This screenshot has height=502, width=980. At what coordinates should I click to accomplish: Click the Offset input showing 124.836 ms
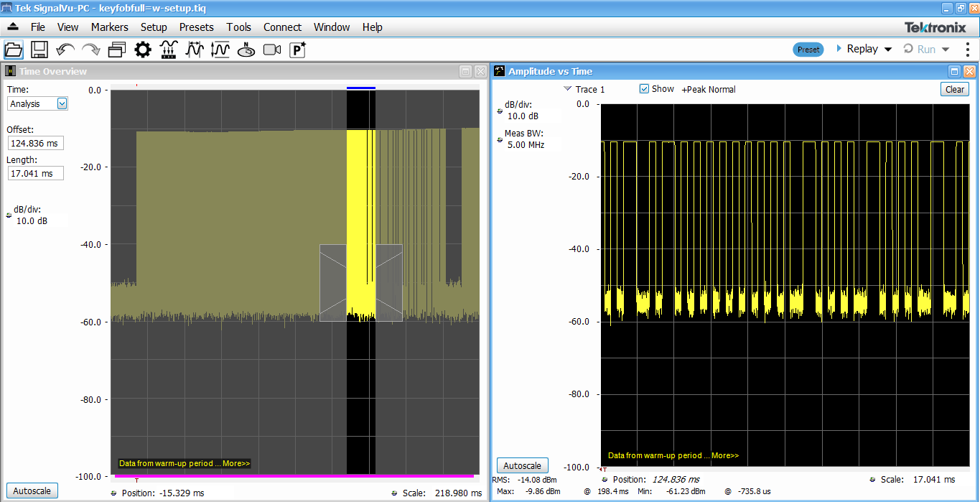pos(35,143)
